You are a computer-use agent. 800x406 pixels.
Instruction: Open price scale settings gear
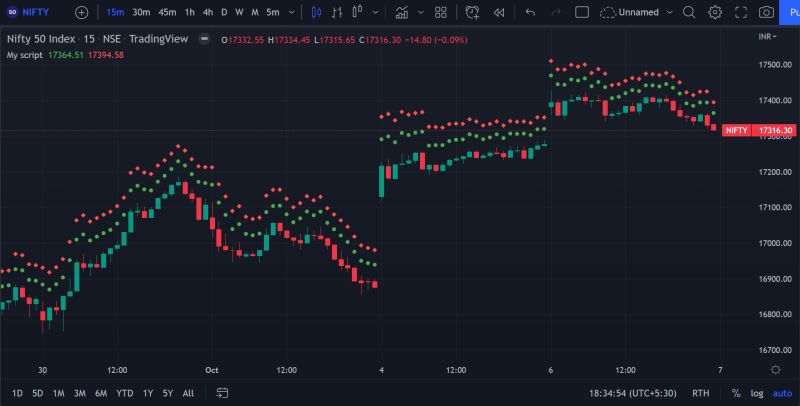click(x=776, y=370)
